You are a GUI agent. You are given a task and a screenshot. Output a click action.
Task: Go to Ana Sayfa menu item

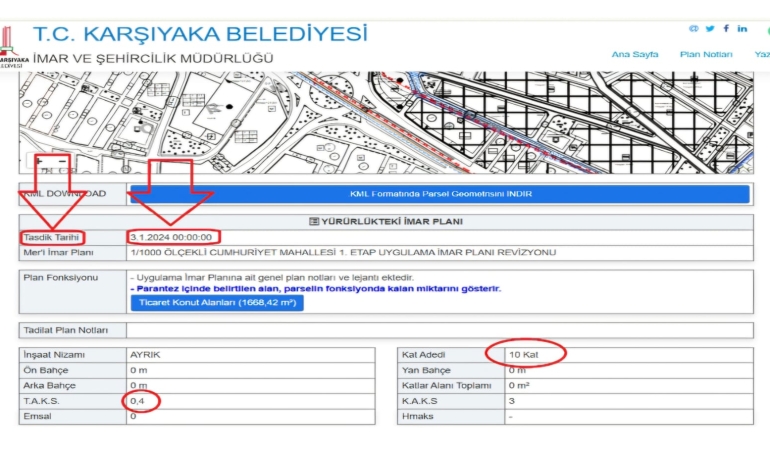(634, 54)
